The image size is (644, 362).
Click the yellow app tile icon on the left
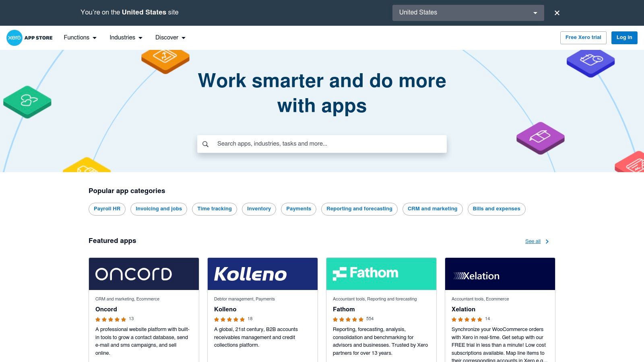(87, 166)
